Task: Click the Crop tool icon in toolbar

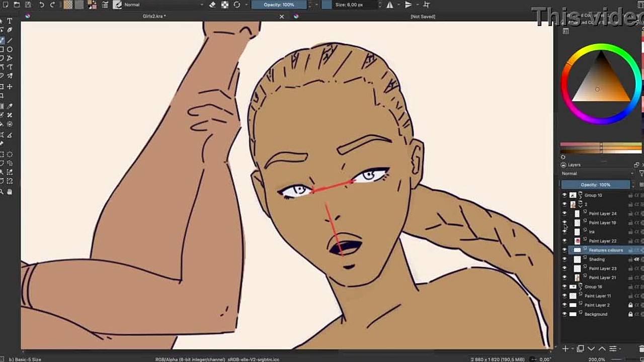Action: click(427, 5)
